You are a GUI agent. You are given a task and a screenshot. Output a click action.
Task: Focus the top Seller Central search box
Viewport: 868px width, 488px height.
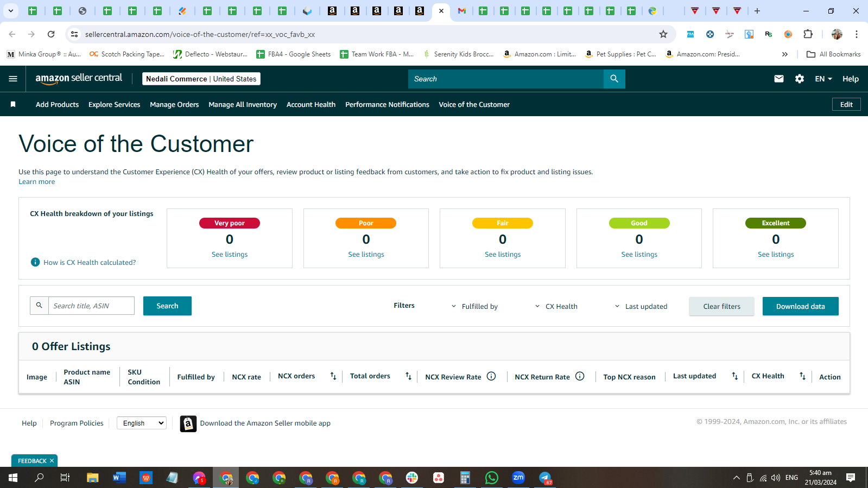pyautogui.click(x=506, y=79)
